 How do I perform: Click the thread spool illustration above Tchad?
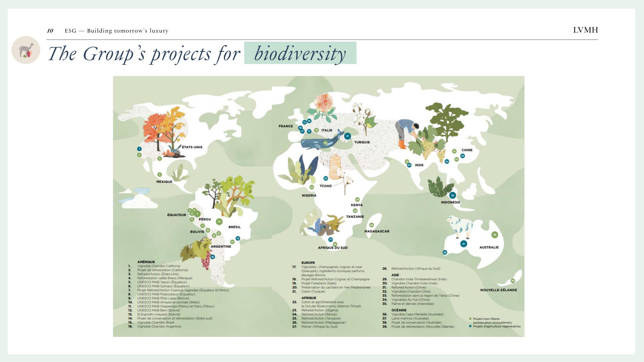click(335, 167)
